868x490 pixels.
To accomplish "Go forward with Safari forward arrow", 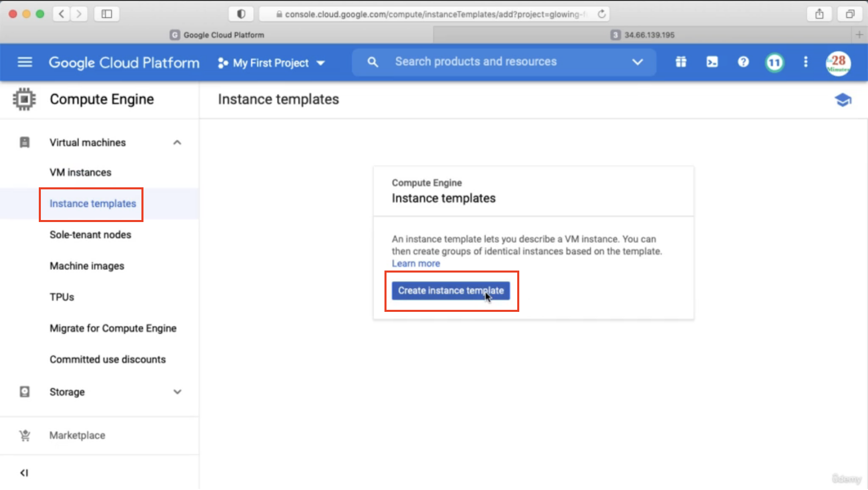I will pos(79,14).
